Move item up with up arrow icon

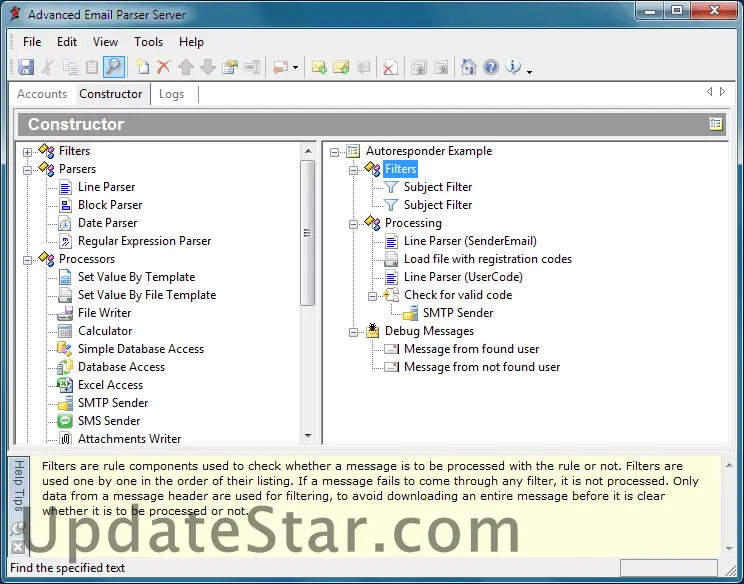186,67
